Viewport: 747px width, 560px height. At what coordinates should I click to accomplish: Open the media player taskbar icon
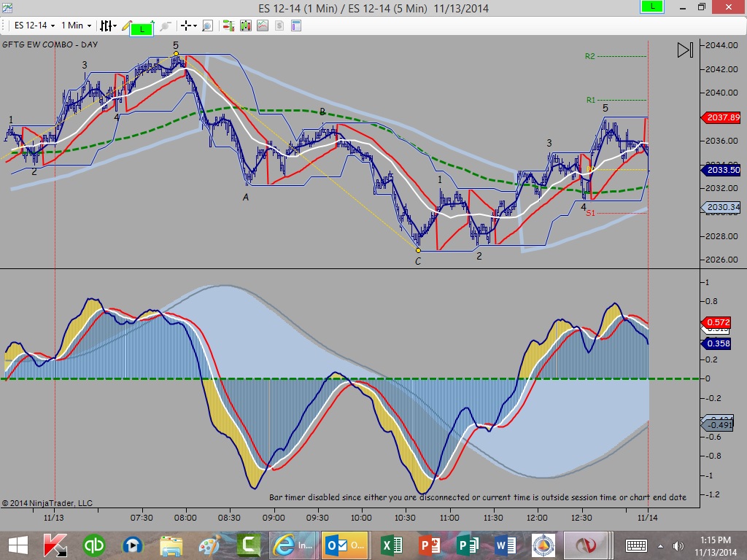click(133, 545)
